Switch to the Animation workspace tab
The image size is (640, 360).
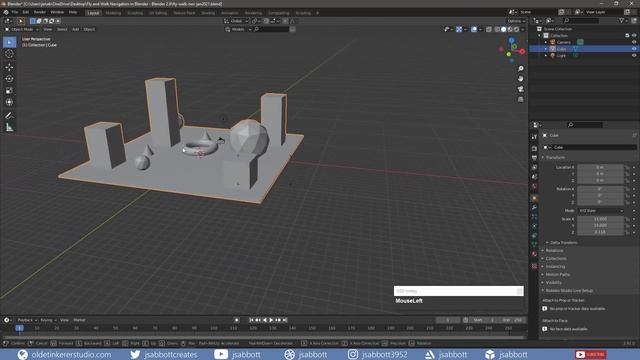[x=230, y=13]
